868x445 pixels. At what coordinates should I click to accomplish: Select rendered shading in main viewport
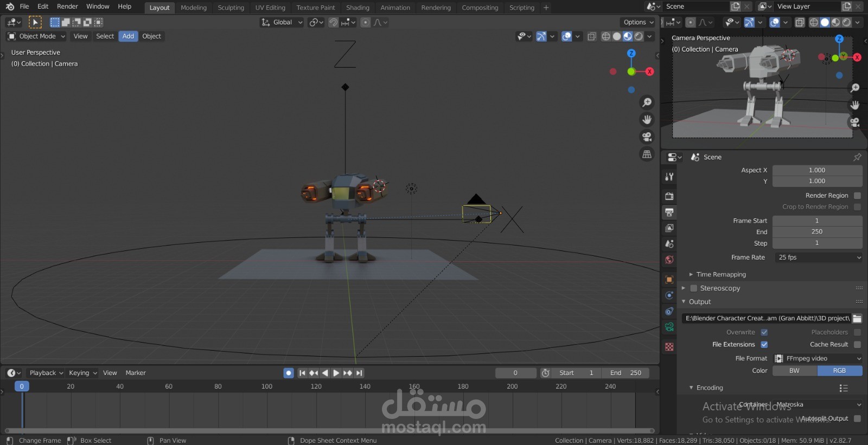coord(639,36)
